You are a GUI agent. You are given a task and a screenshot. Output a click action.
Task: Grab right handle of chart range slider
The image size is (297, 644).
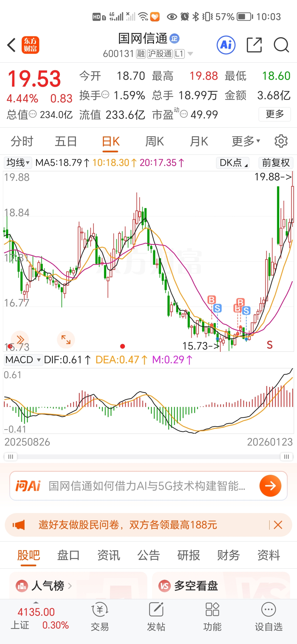pos(286,457)
